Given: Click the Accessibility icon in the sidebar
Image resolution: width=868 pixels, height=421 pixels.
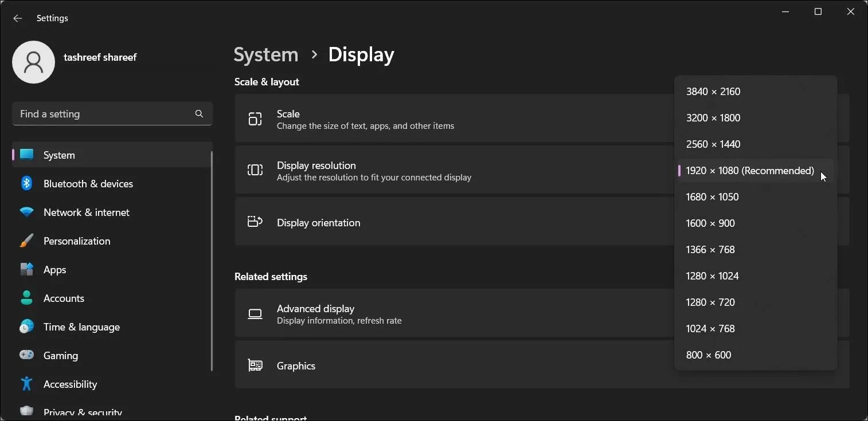Looking at the screenshot, I should (27, 384).
